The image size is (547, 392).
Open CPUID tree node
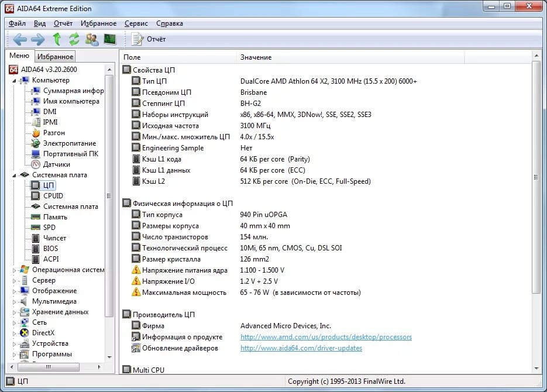[47, 196]
